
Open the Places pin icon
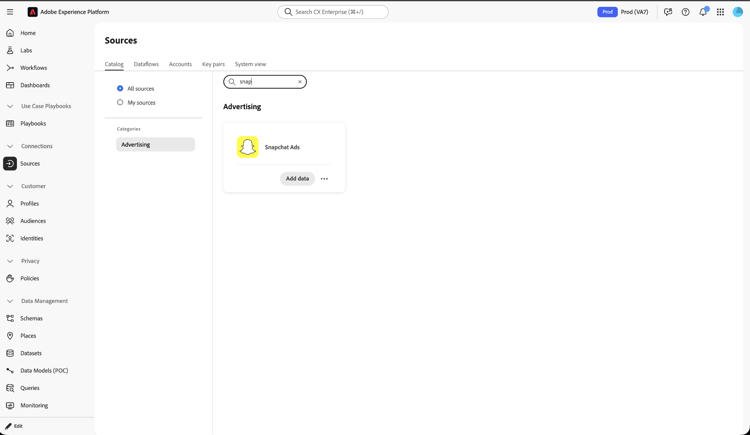[10, 336]
